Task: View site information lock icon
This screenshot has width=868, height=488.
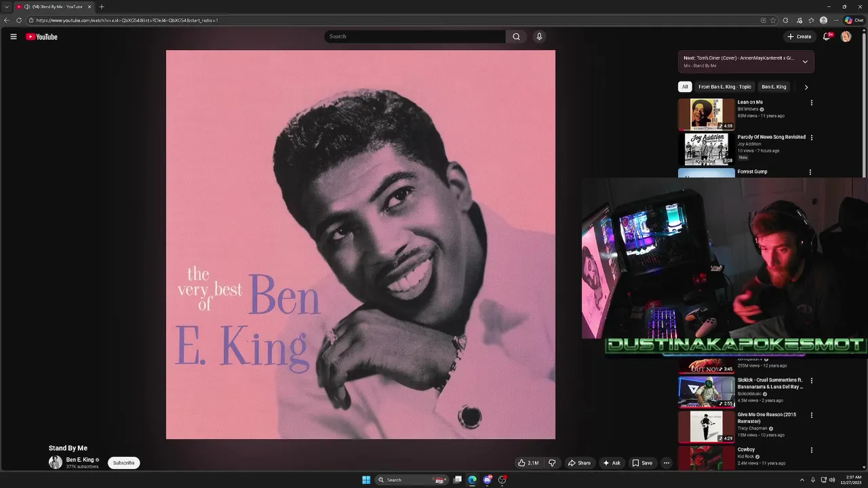Action: (31, 20)
